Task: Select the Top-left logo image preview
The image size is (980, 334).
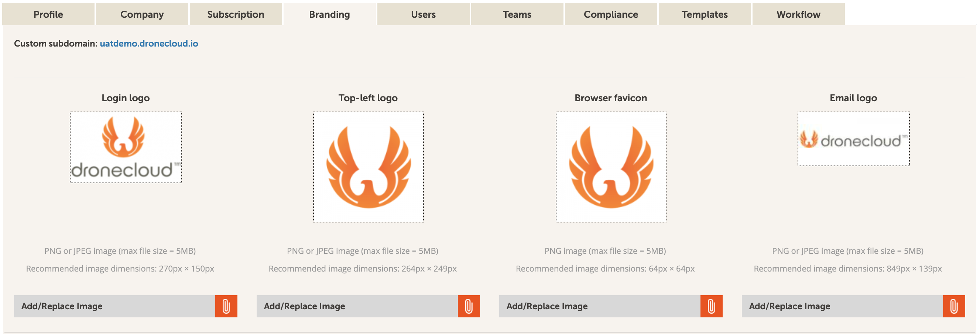Action: pos(368,167)
